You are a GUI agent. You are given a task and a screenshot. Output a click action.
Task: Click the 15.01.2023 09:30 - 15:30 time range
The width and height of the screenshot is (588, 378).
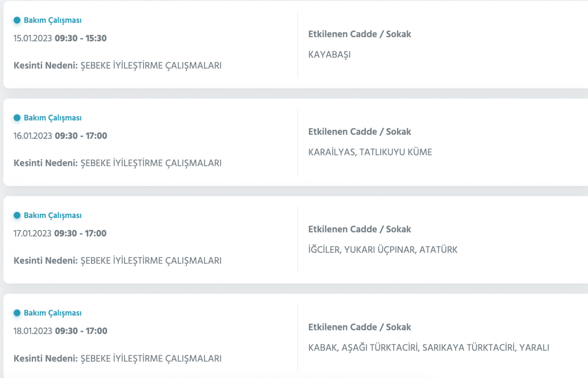(60, 38)
